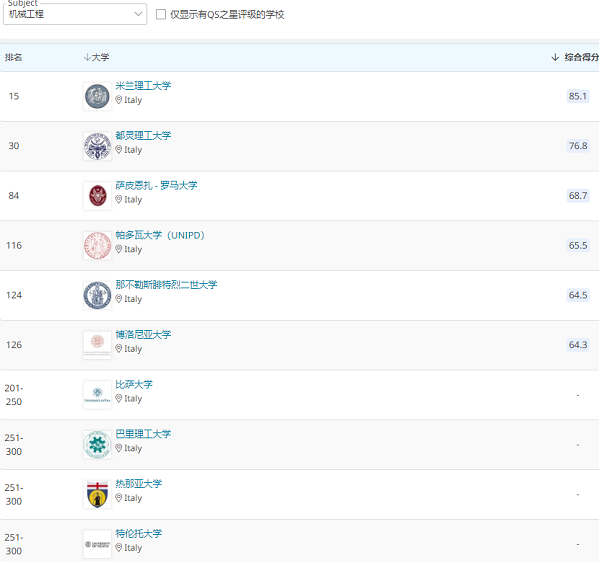The image size is (599, 562).
Task: Click location pin icon under 热那亚大学
Action: [x=119, y=498]
